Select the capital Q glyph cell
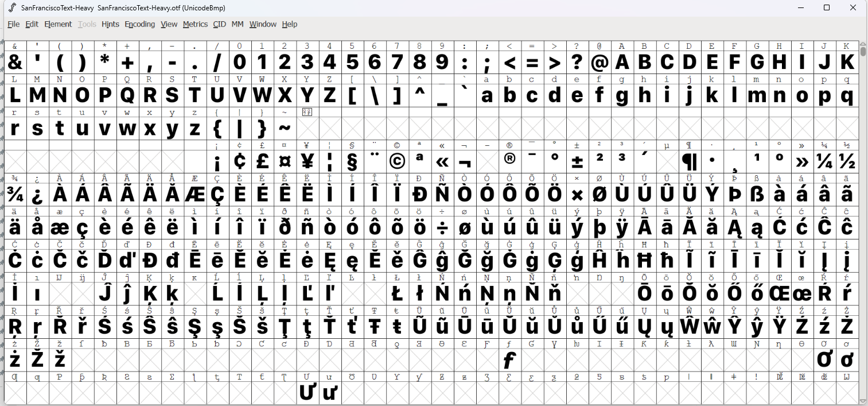 coord(127,95)
